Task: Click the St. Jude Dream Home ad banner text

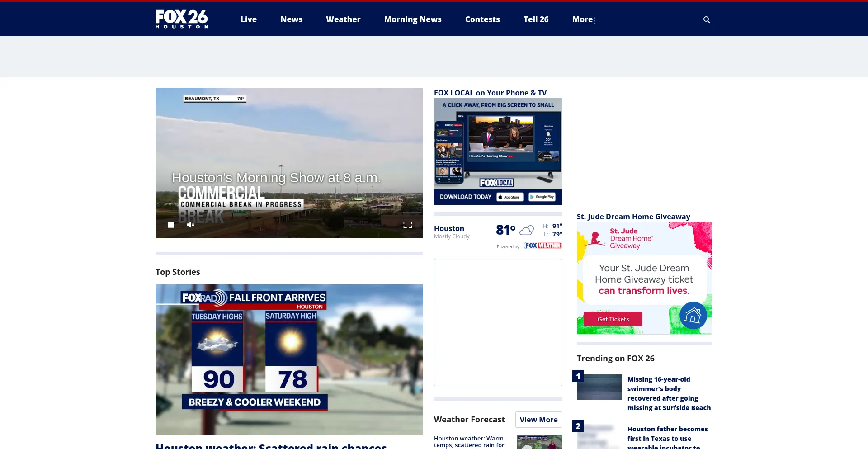Action: tap(644, 279)
